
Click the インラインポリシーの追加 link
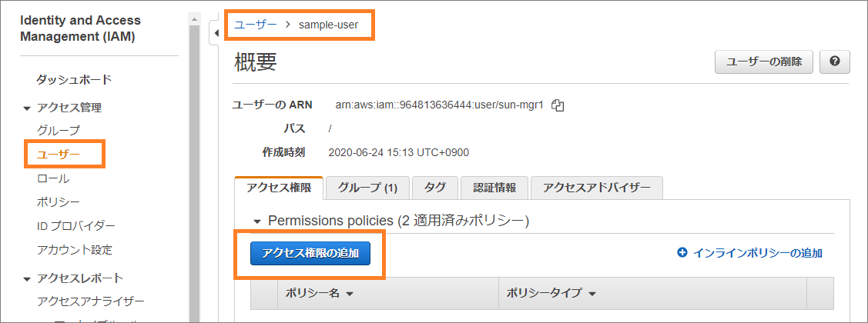coord(757,253)
